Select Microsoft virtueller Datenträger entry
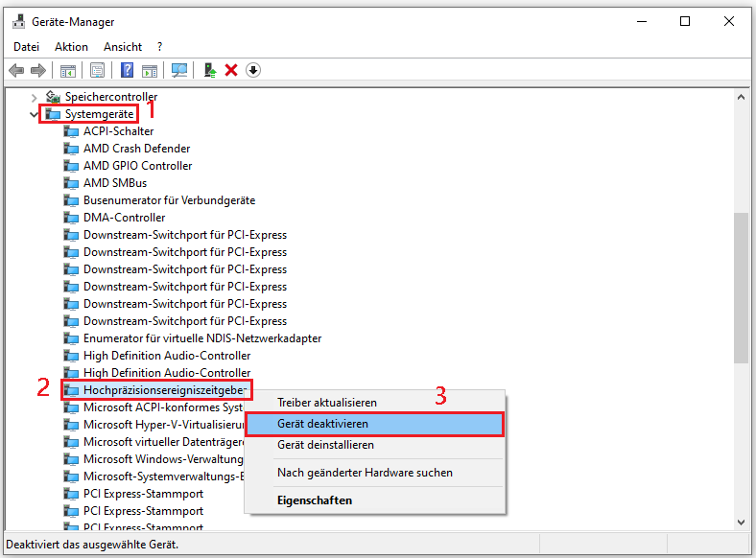756x558 pixels. click(164, 442)
